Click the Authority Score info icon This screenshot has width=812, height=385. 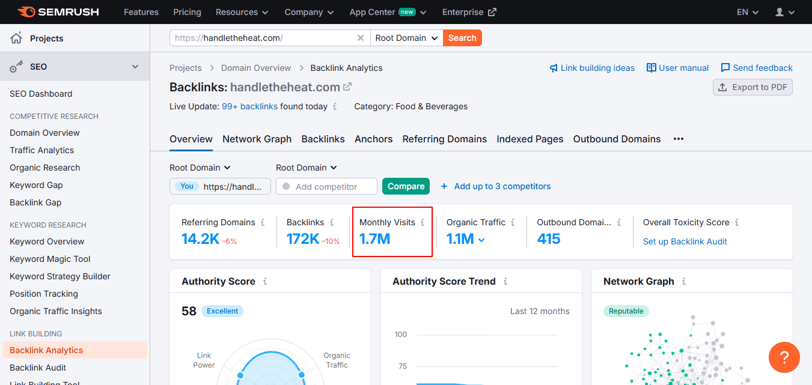coord(265,282)
